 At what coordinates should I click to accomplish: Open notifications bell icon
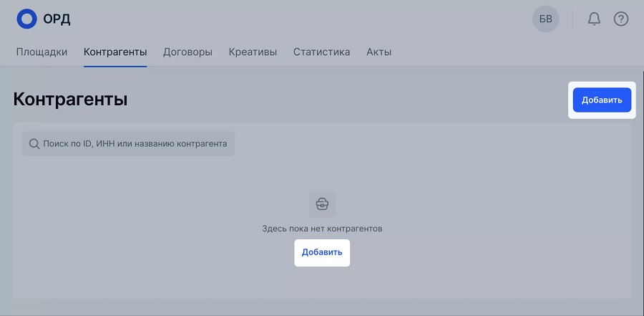(594, 19)
